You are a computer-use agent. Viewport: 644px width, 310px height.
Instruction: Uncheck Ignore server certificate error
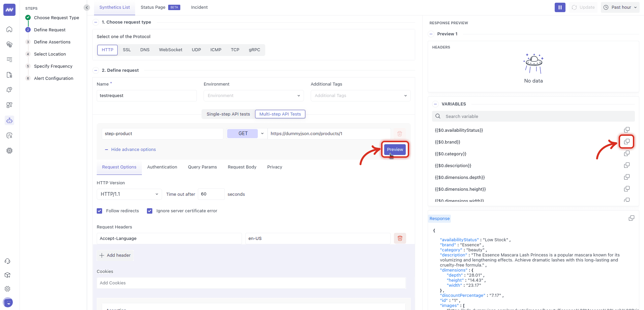(150, 211)
